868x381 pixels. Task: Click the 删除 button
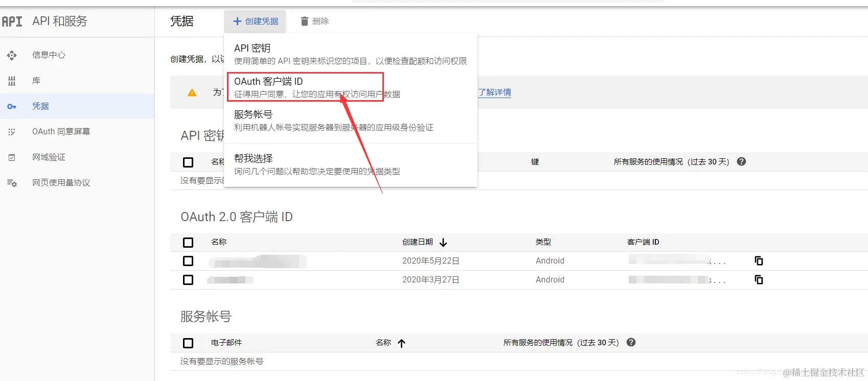314,21
